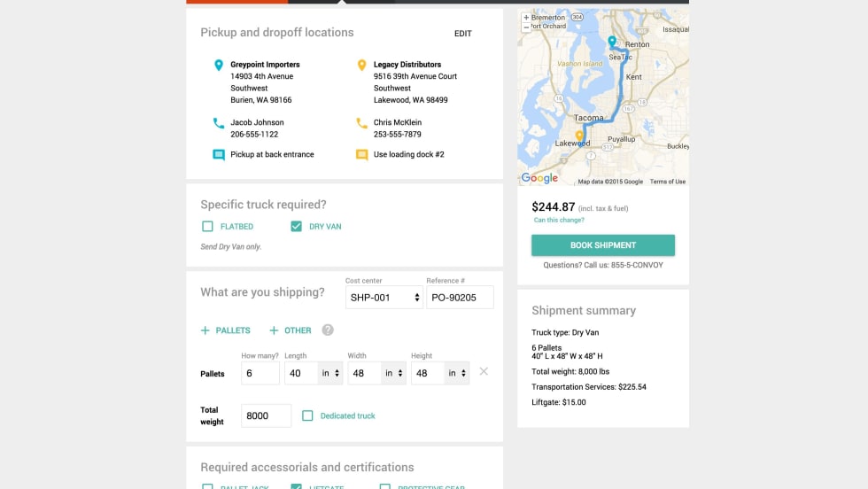The image size is (868, 489).
Task: Click the Book Shipment button
Action: click(x=603, y=245)
